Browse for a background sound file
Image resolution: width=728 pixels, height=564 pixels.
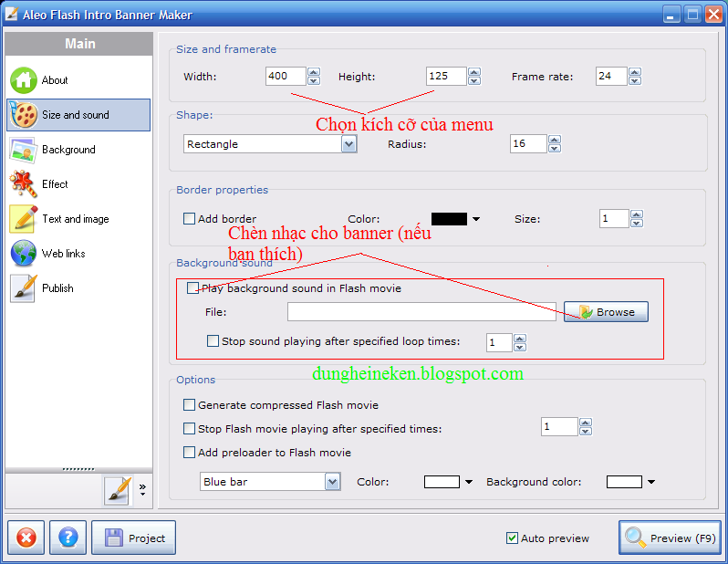coord(606,312)
